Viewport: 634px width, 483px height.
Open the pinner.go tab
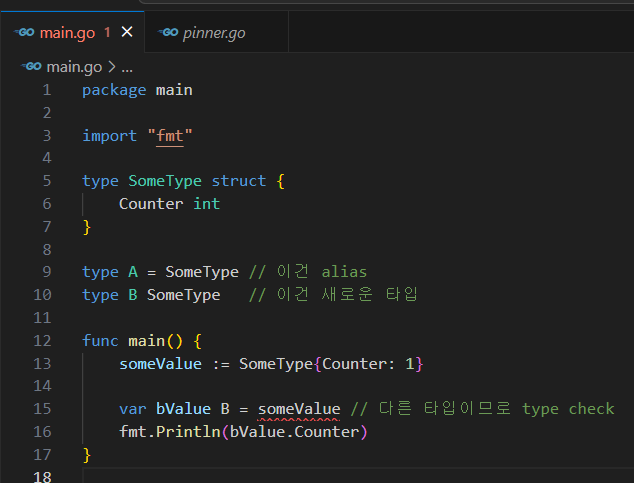pos(214,33)
